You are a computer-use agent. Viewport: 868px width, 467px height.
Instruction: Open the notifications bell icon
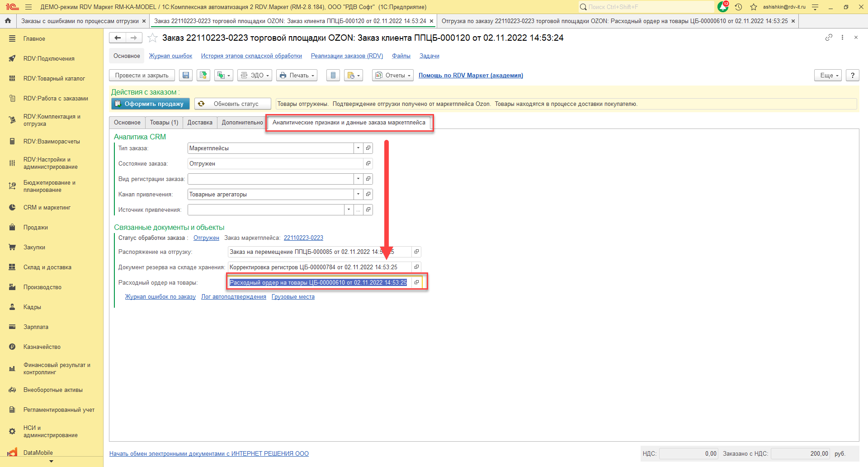722,7
